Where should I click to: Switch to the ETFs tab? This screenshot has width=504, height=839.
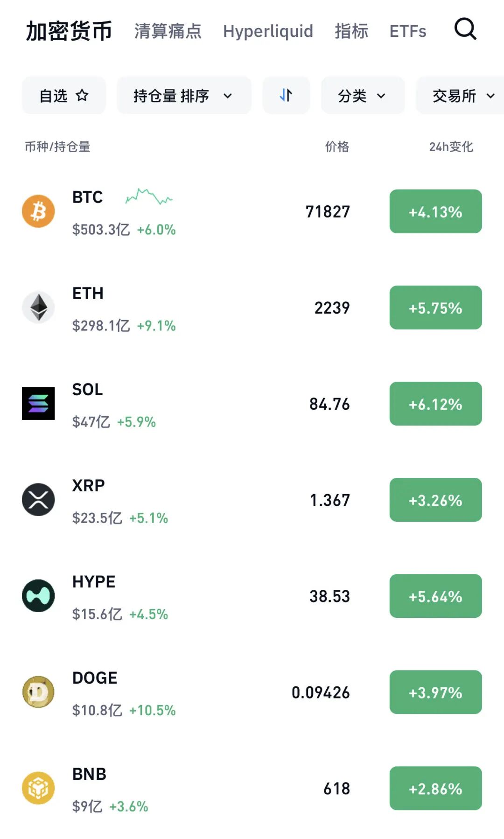408,31
